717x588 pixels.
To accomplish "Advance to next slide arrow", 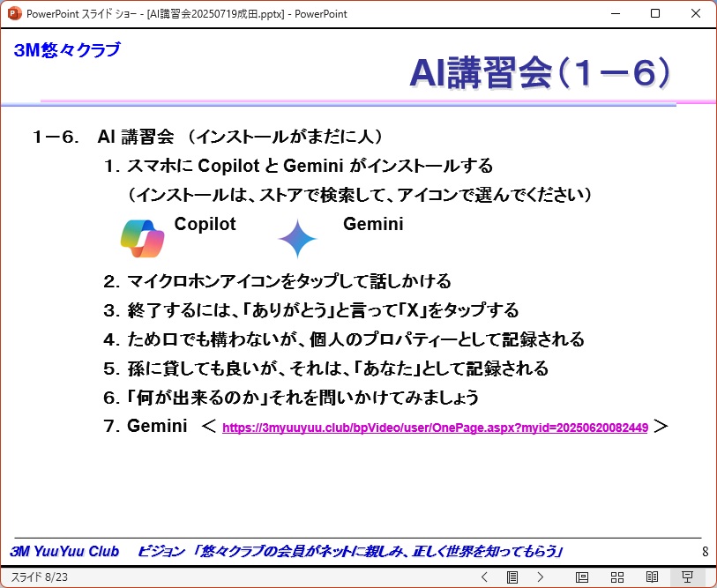I will click(541, 577).
